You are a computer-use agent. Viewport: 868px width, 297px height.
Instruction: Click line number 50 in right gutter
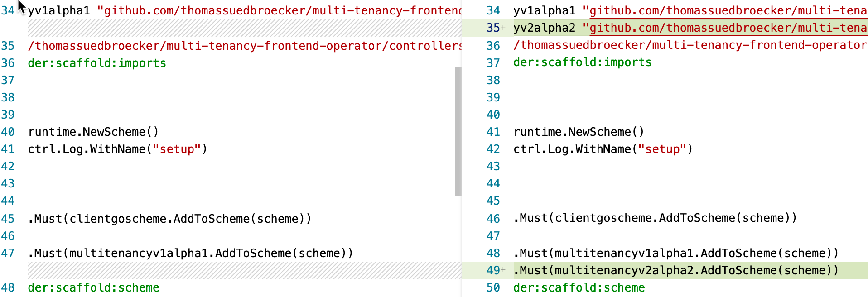click(493, 287)
